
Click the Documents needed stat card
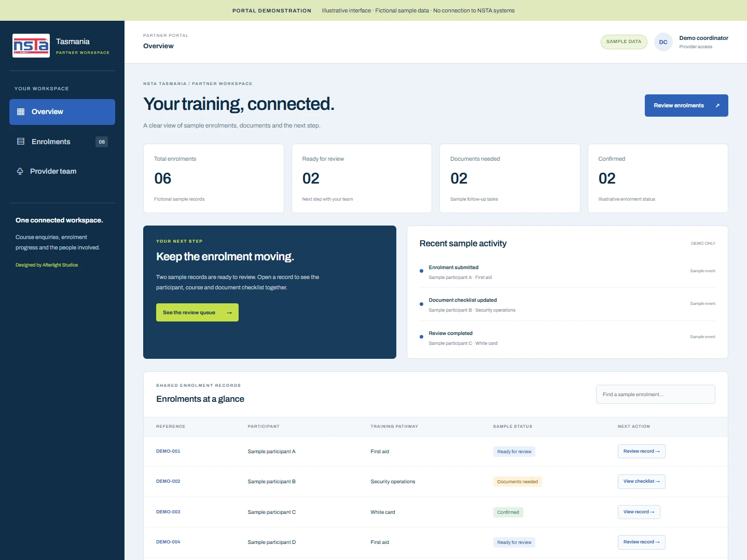pos(510,178)
